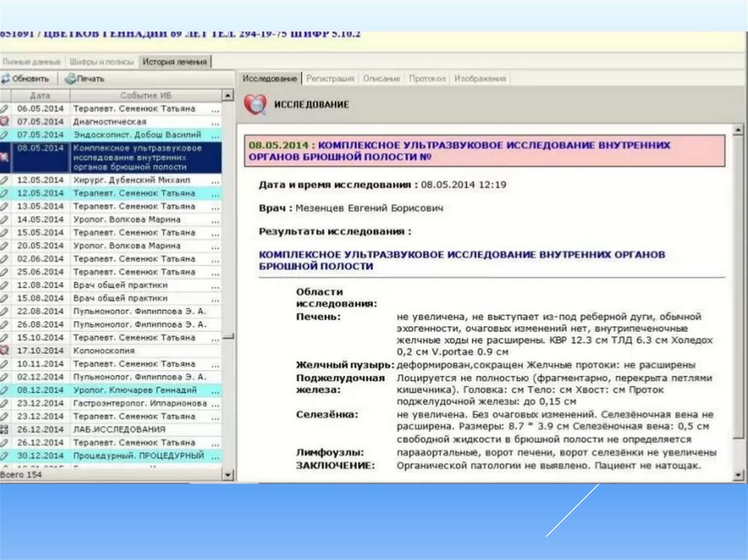Viewport: 748px width, 560px height.
Task: Select the 07.05.2014 Диагностическая row
Action: pos(111,122)
